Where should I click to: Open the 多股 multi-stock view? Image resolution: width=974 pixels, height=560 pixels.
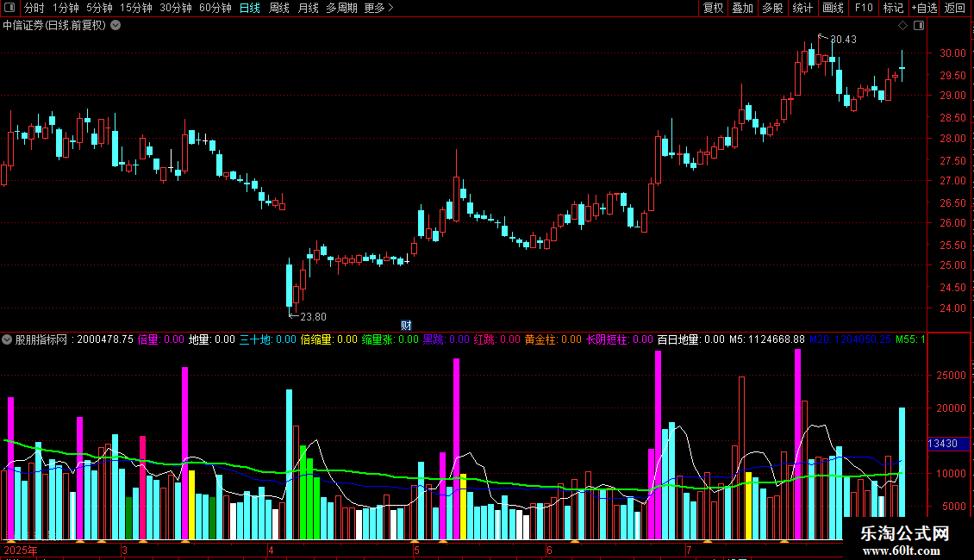pyautogui.click(x=772, y=8)
